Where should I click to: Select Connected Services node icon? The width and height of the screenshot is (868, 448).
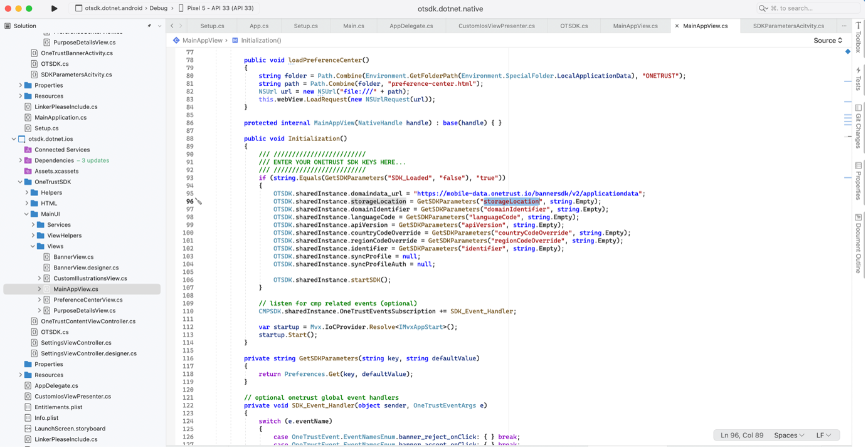tap(28, 150)
